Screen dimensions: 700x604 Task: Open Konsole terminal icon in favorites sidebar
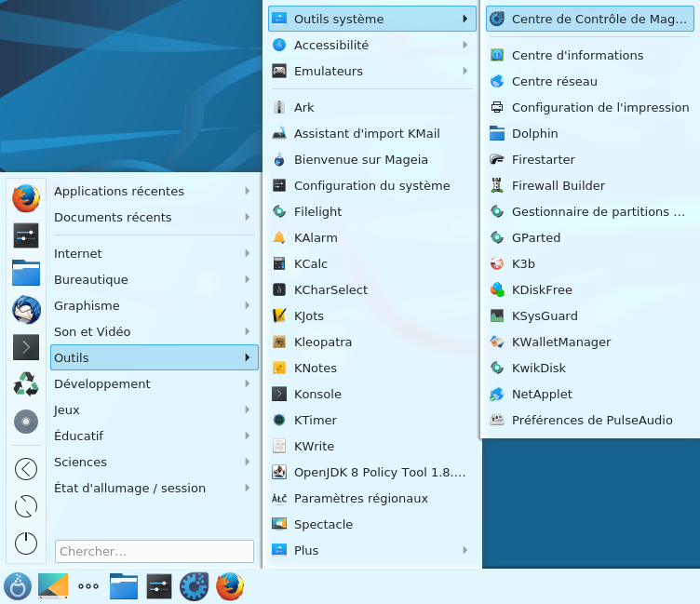[26, 347]
